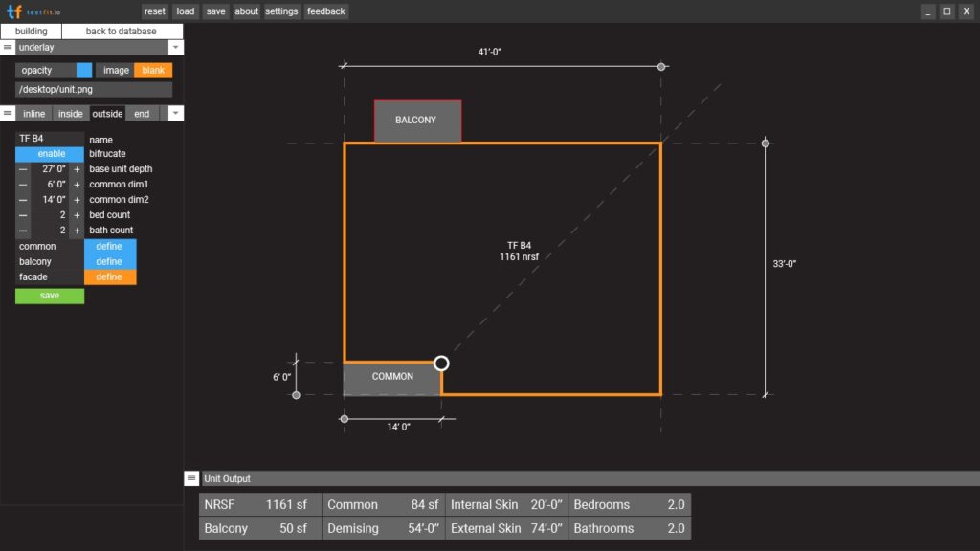
Task: Decrease the common dim2 value
Action: point(23,200)
